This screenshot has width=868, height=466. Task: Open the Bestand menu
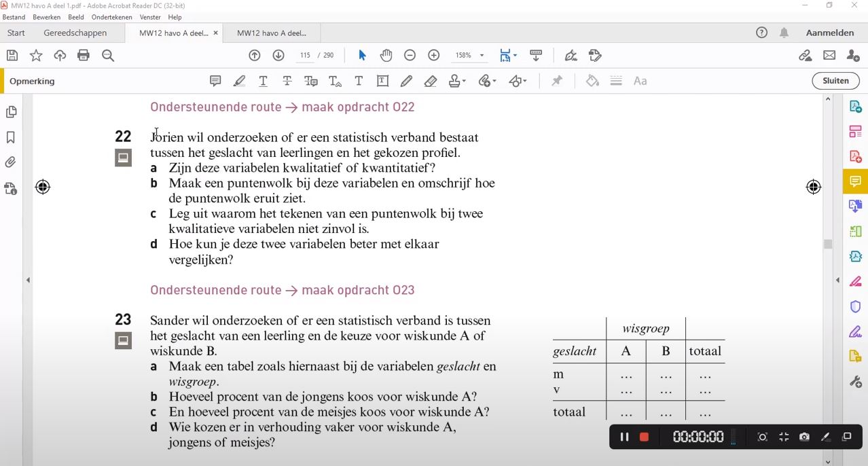tap(14, 17)
